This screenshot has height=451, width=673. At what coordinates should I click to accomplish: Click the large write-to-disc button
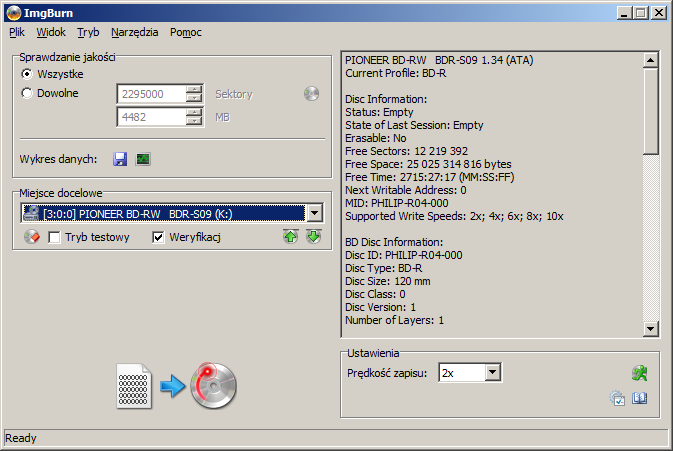[213, 385]
